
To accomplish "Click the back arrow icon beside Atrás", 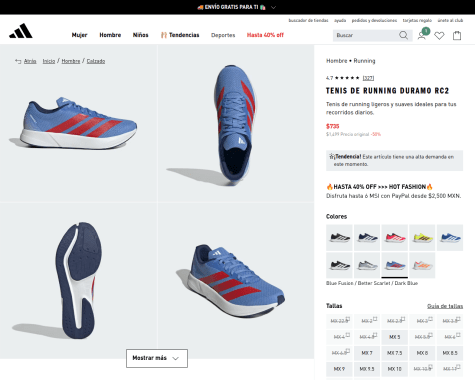I will [x=18, y=61].
